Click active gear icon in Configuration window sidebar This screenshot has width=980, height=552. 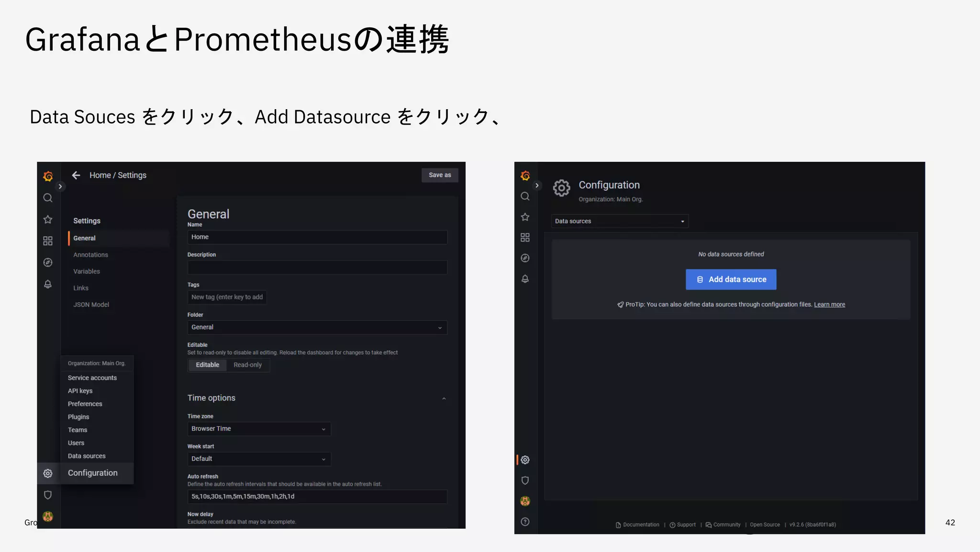point(525,460)
